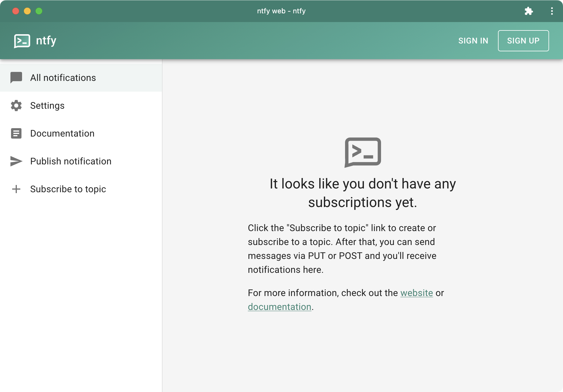Open Settings from the sidebar

(47, 106)
